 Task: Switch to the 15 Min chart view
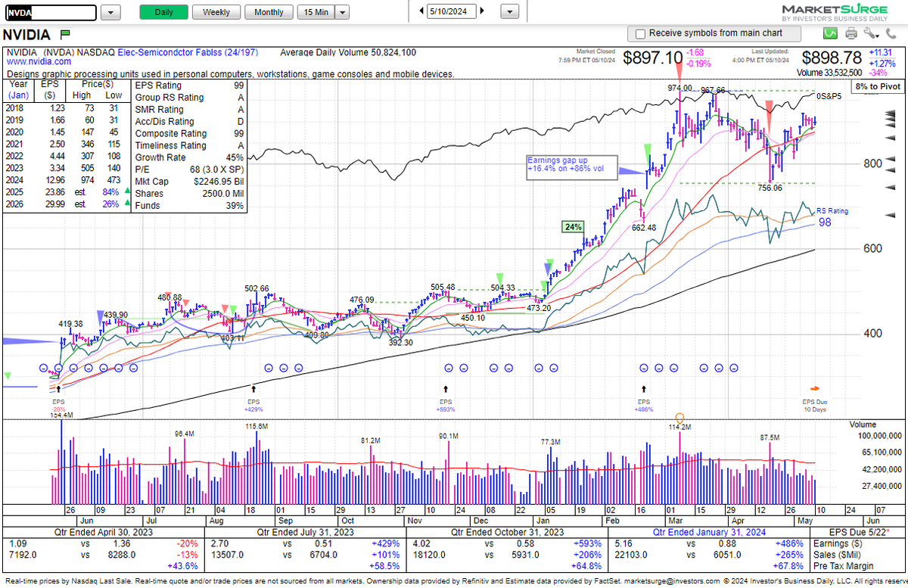tap(316, 12)
